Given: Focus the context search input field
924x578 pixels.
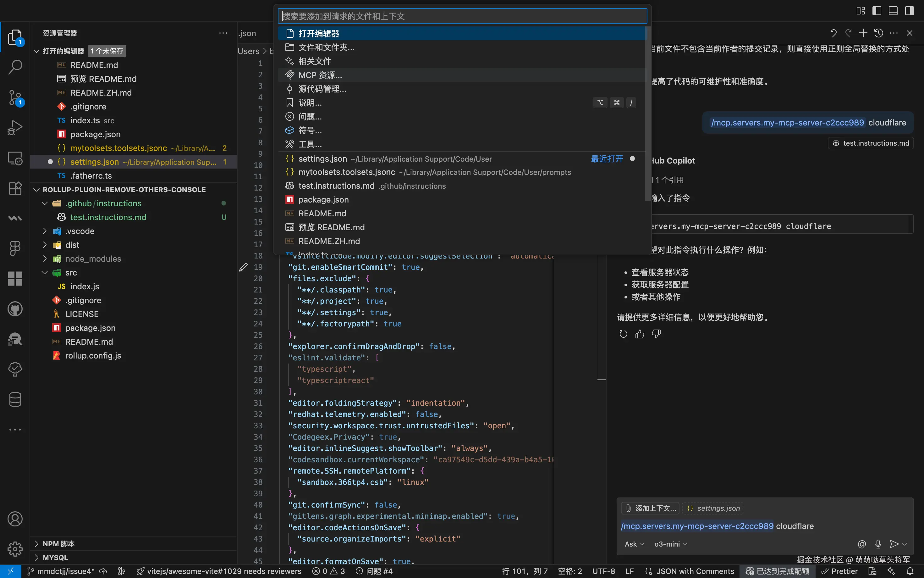Looking at the screenshot, I should tap(462, 16).
